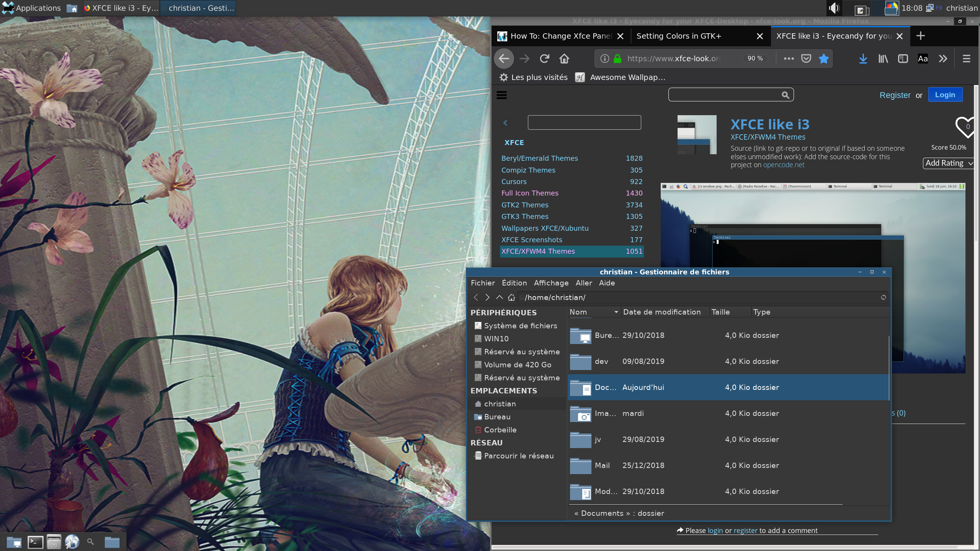This screenshot has width=980, height=551.
Task: Show site information icon in URL bar
Action: (x=604, y=59)
